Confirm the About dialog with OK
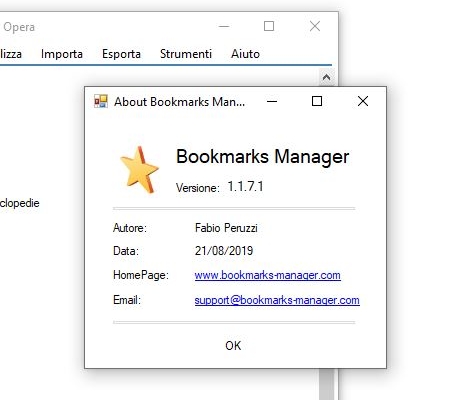This screenshot has width=456, height=400. pyautogui.click(x=233, y=346)
